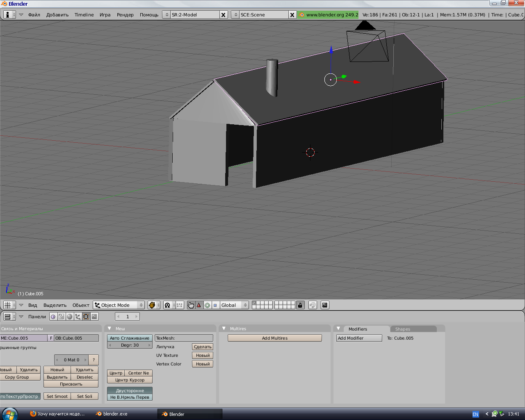Screen dimensions: 525x420
Task: Open the Object Mode dropdown
Action: [119, 305]
